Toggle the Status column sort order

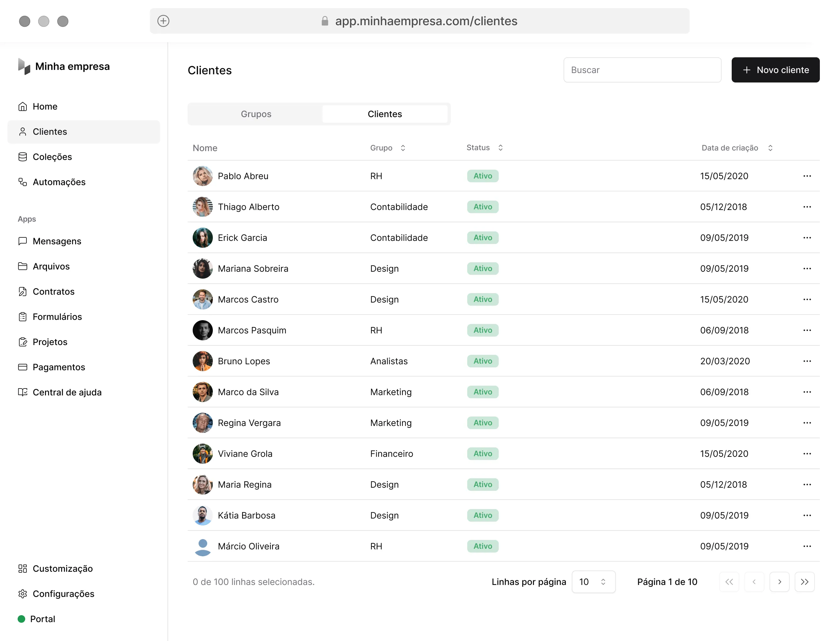point(501,148)
